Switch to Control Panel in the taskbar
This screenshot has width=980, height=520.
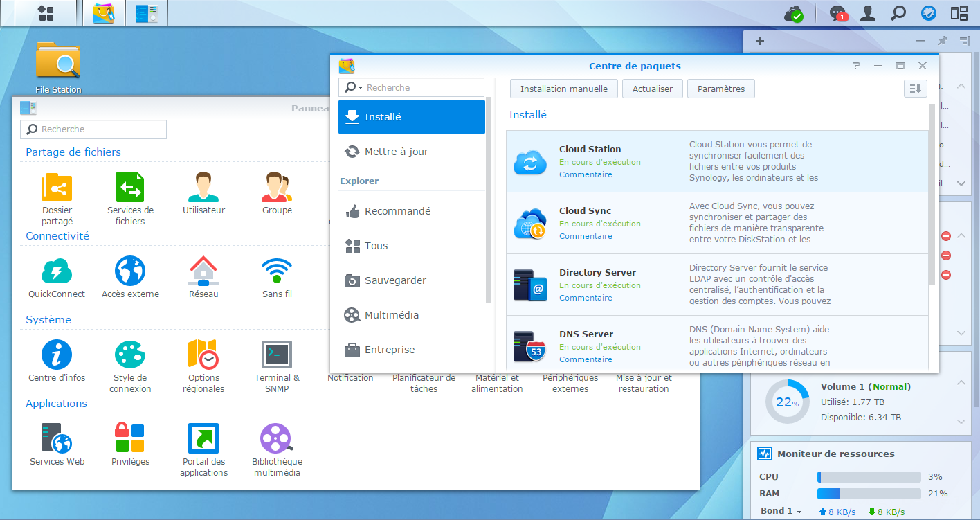click(x=147, y=13)
